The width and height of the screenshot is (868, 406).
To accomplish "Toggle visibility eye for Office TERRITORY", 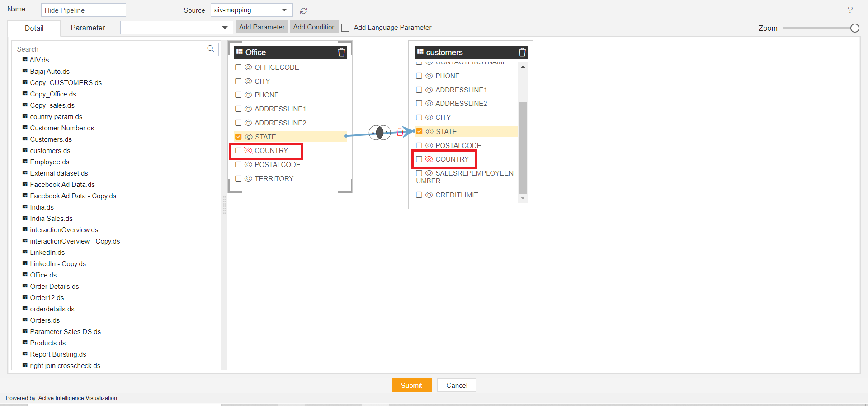I will pyautogui.click(x=248, y=179).
